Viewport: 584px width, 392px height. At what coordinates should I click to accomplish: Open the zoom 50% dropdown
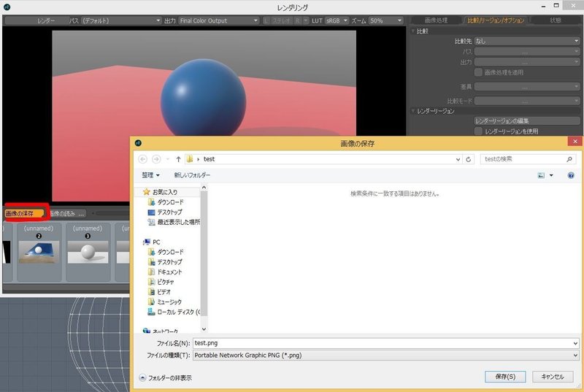[386, 20]
